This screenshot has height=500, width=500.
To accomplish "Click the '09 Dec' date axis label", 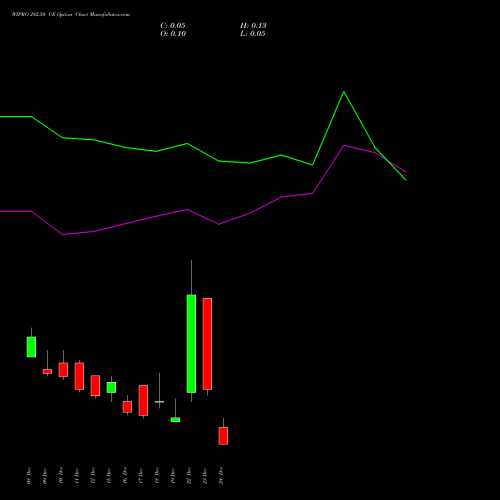I will [45, 475].
